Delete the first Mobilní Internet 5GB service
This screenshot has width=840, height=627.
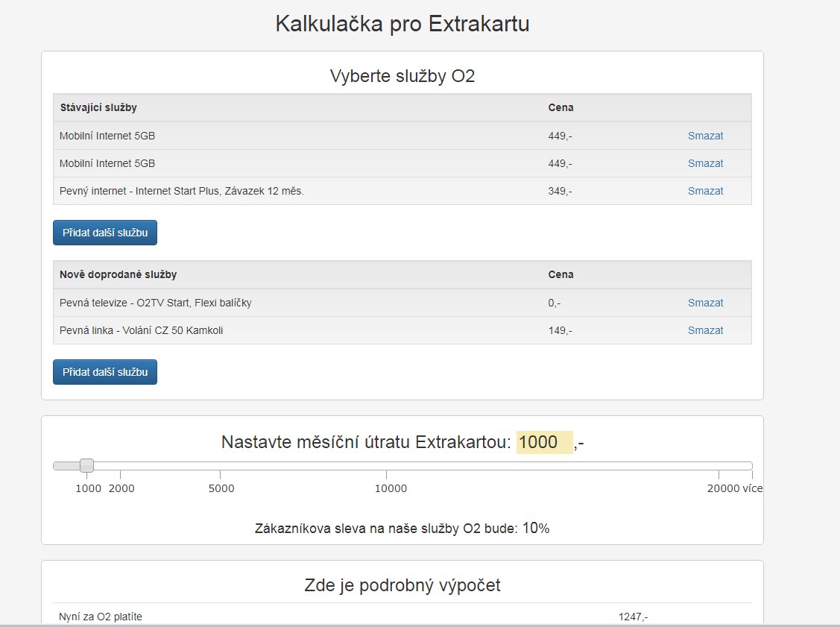pos(705,136)
